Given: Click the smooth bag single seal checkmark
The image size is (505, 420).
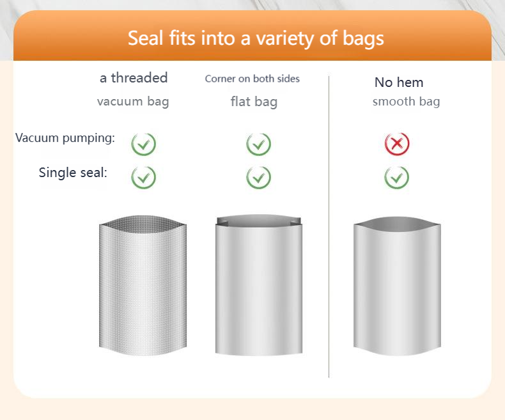Looking at the screenshot, I should tap(397, 177).
